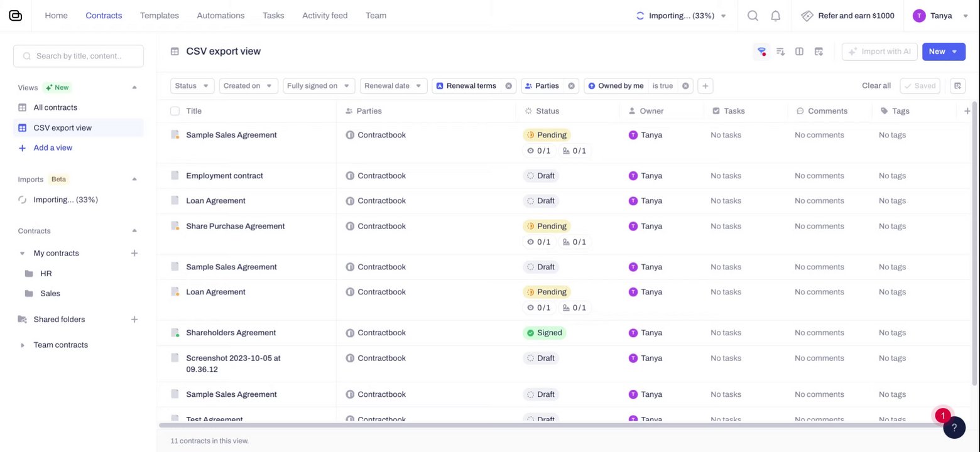Click the Clear all filters link
The image size is (980, 452).
pos(876,86)
